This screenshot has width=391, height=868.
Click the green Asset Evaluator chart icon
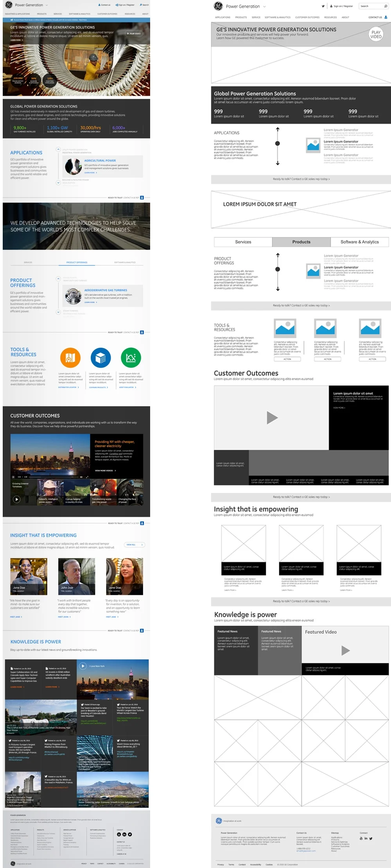coord(131,357)
